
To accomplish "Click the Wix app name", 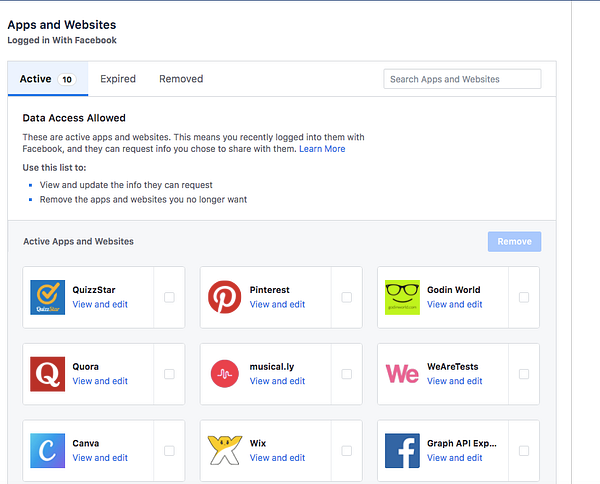I will coord(258,443).
